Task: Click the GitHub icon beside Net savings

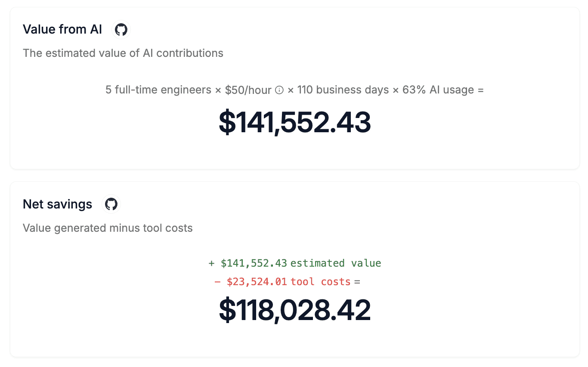Action: pos(111,204)
